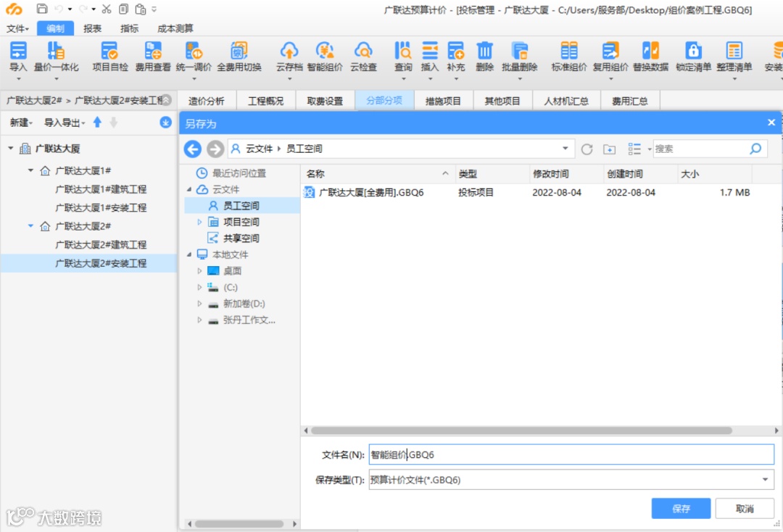Click 保存 save button
The height and width of the screenshot is (532, 783).
[x=681, y=509]
